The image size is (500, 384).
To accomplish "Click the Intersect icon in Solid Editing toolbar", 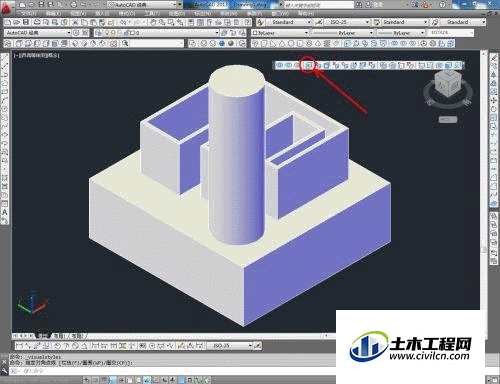I will [297, 65].
